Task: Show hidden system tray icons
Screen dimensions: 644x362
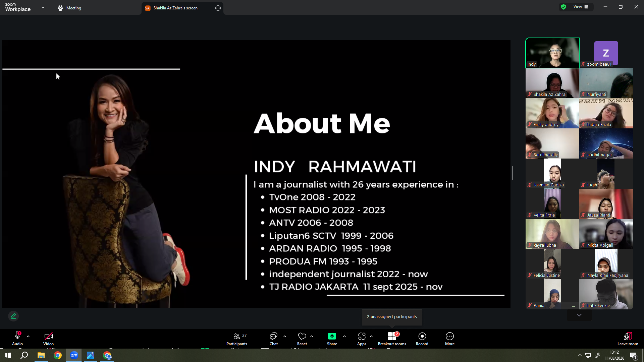Action: coord(580,355)
